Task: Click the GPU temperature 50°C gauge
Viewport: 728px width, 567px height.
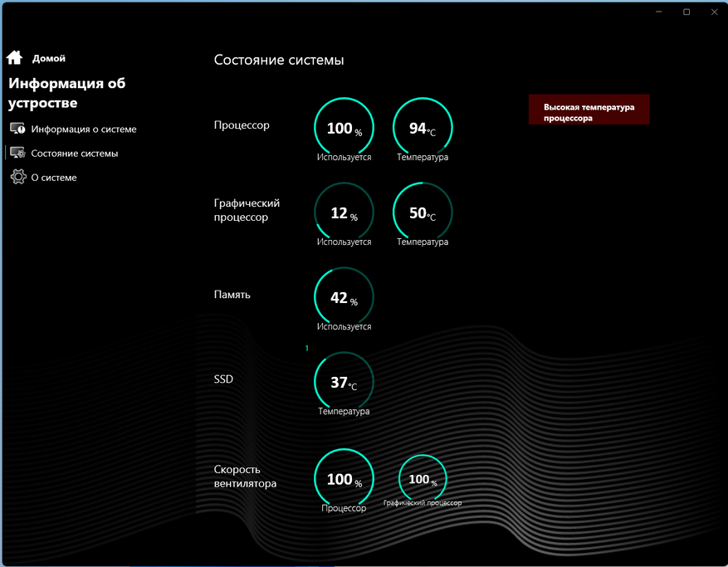Action: [x=423, y=212]
